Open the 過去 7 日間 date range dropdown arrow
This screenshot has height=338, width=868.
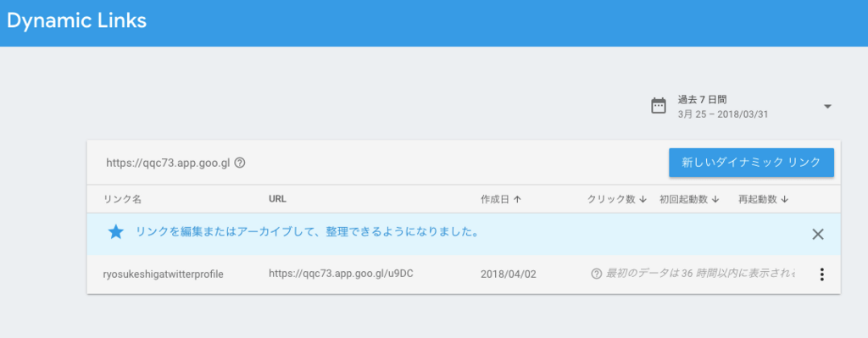click(x=827, y=106)
